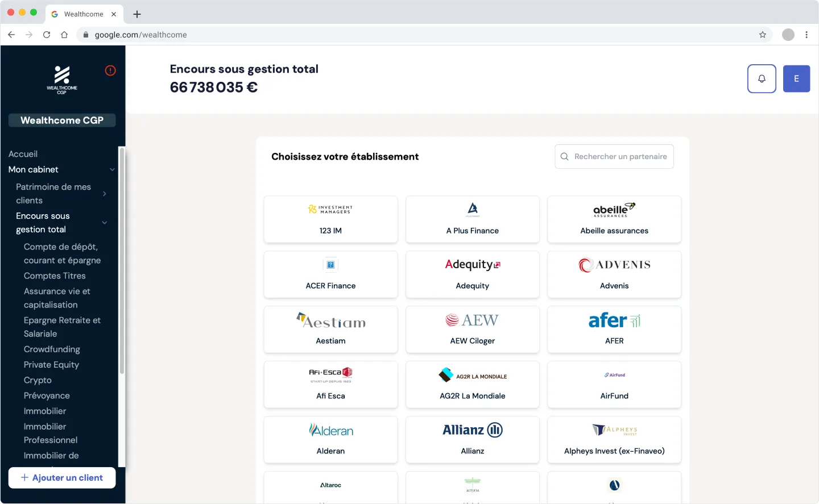Choose Alpheys Invest (ex-Finaveo) label
Image resolution: width=819 pixels, height=504 pixels.
coord(614,451)
